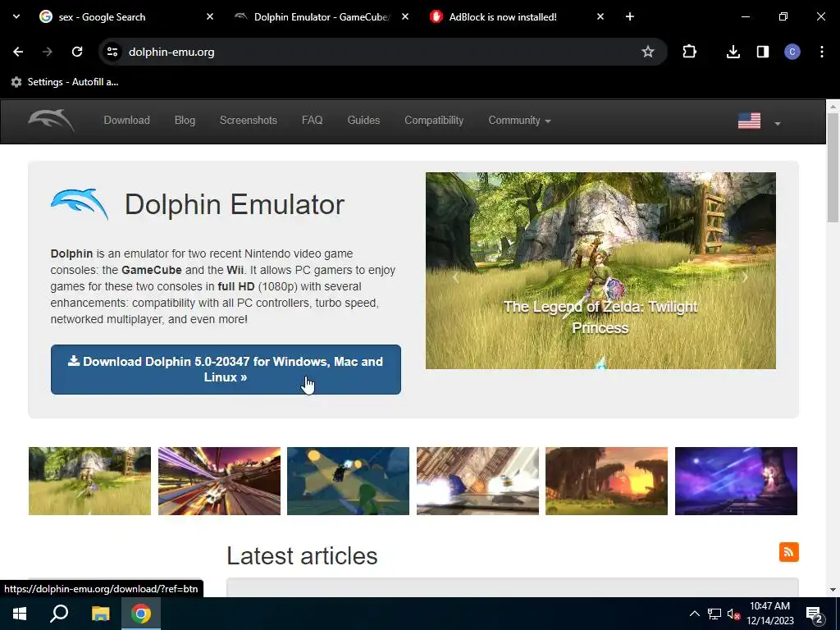Advance carousel to next slide

pyautogui.click(x=745, y=277)
